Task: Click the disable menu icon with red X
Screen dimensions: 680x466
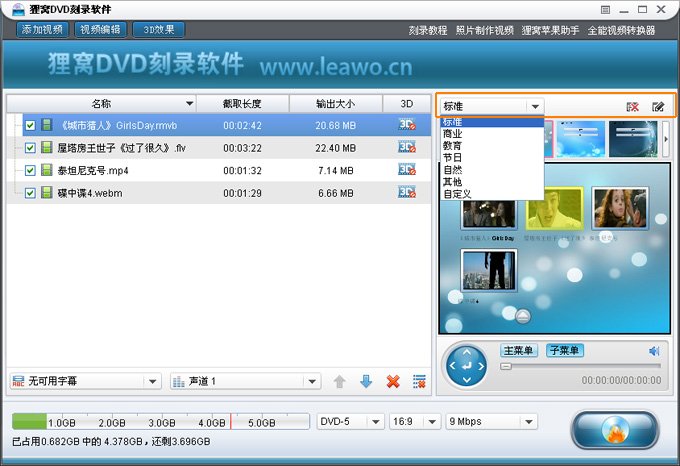Action: click(633, 107)
